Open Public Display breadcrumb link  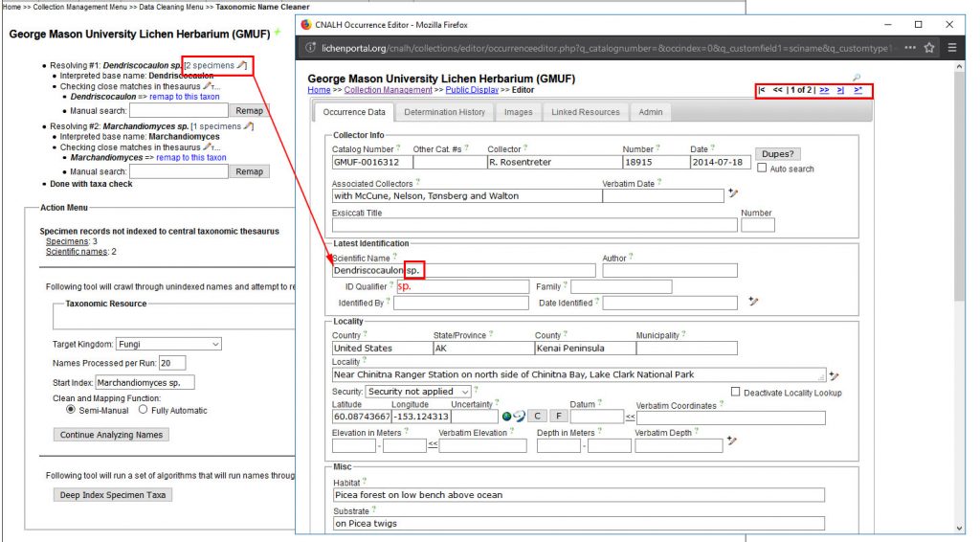472,90
